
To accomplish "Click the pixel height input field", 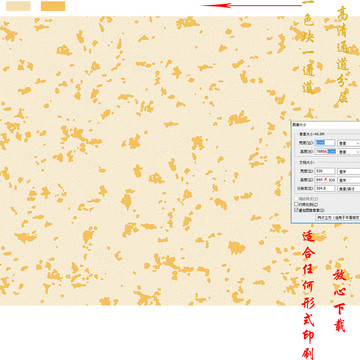I will [x=325, y=152].
